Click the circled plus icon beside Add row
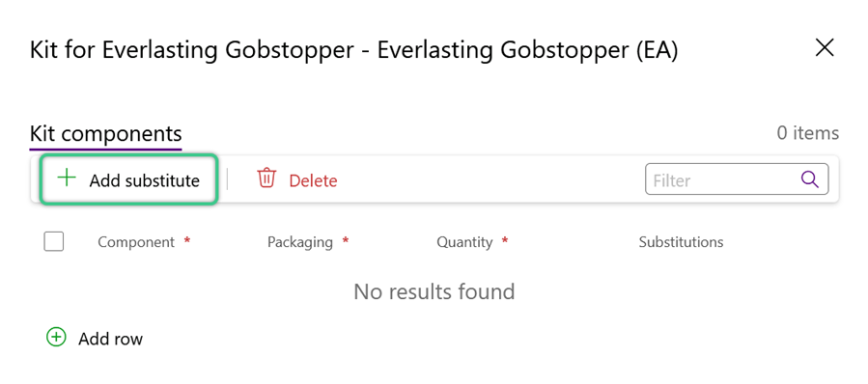 click(x=56, y=337)
